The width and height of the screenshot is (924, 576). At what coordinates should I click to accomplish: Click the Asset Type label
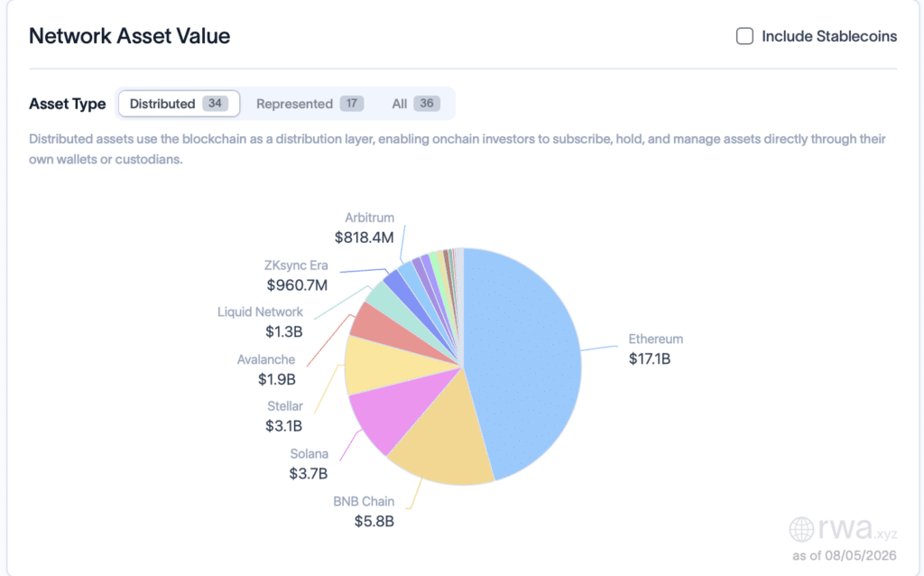coord(67,104)
